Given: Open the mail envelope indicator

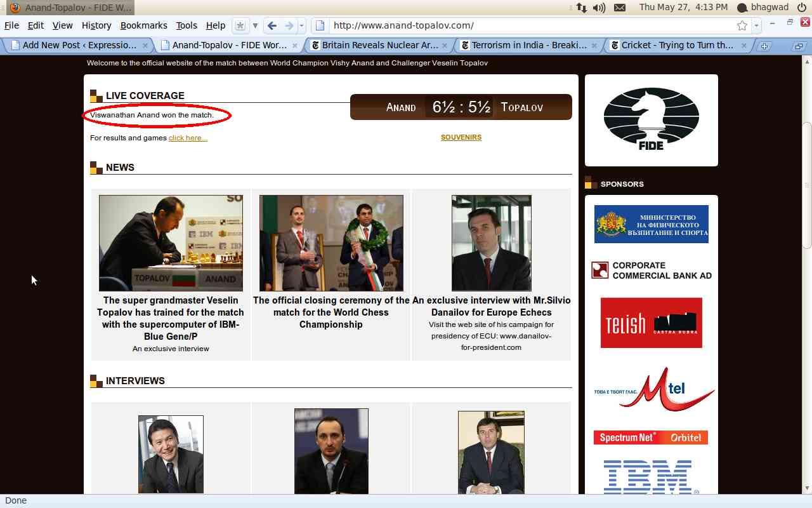Looking at the screenshot, I should (x=620, y=8).
